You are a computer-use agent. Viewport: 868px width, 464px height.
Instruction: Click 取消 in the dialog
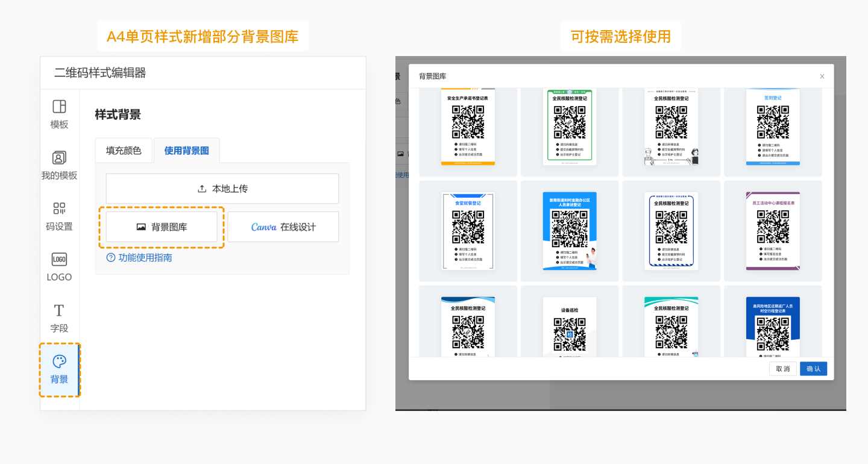coord(783,369)
